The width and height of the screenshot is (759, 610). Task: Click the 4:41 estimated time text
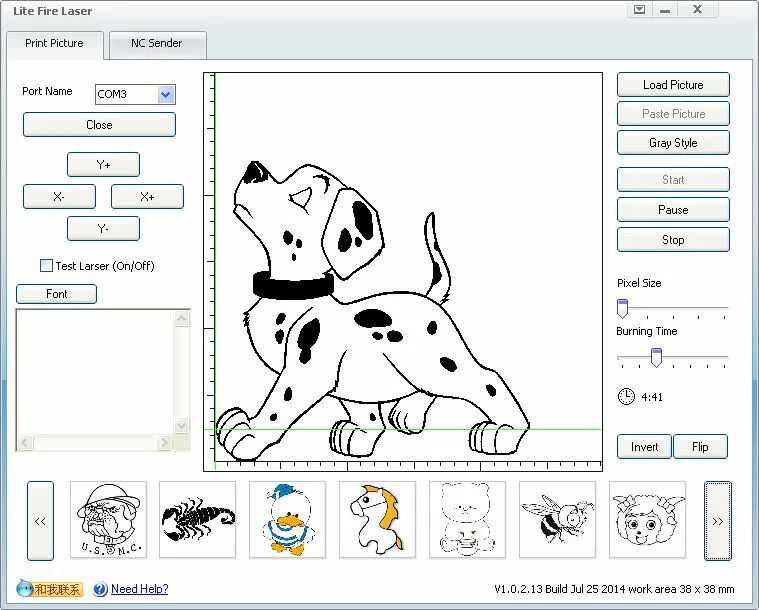652,397
